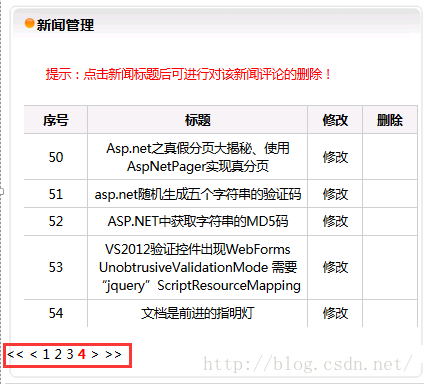Click serial number cell 52
The image size is (424, 384).
(56, 221)
